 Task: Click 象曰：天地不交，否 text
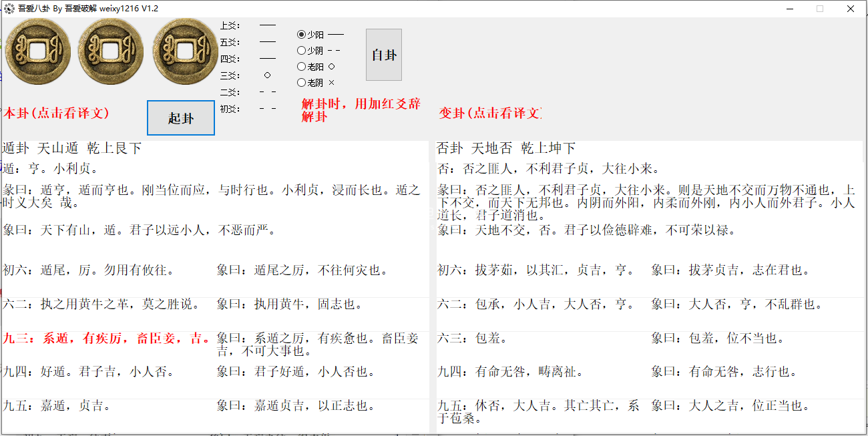(x=586, y=230)
